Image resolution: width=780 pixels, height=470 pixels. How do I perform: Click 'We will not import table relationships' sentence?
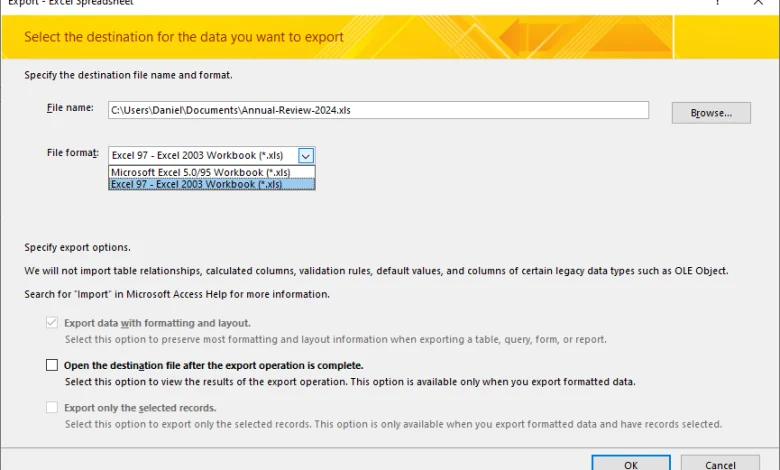tap(376, 271)
